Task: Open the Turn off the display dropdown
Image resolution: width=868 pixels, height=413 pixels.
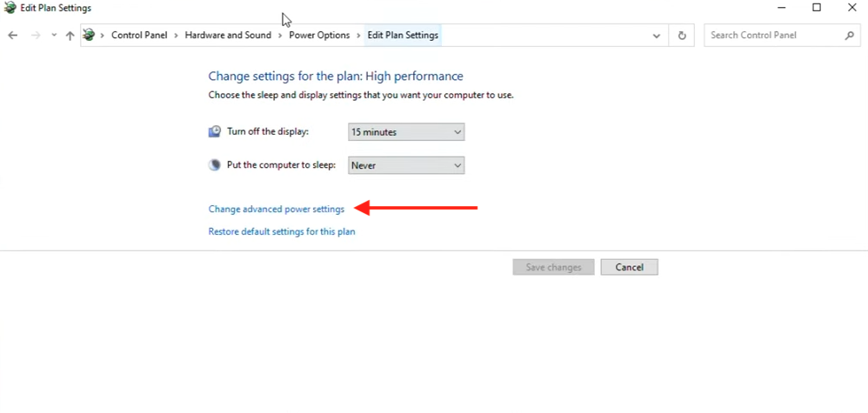Action: (x=406, y=132)
